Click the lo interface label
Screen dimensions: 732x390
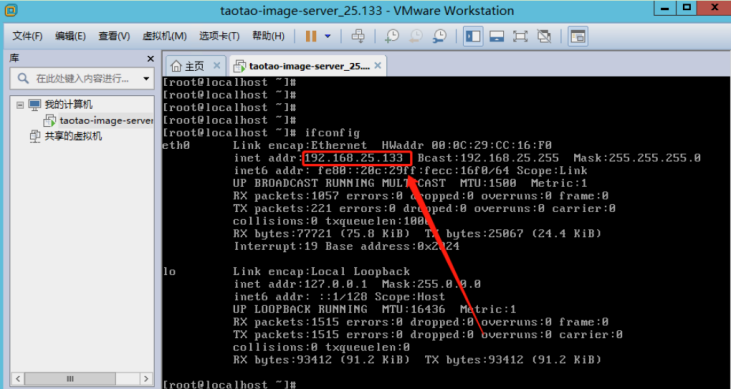coord(169,271)
